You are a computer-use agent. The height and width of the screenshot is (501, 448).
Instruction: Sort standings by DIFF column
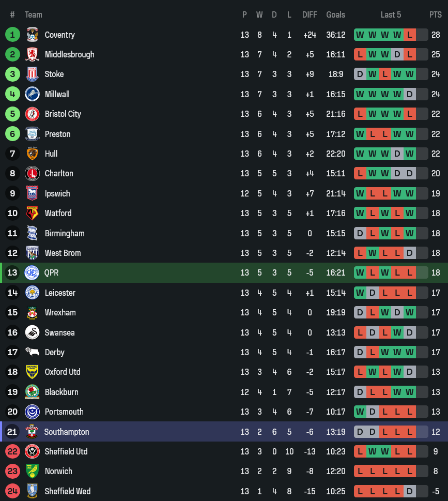(310, 14)
